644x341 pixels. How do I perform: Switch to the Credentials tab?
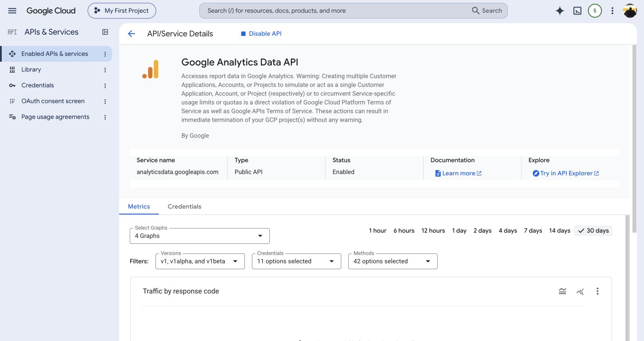coord(184,207)
